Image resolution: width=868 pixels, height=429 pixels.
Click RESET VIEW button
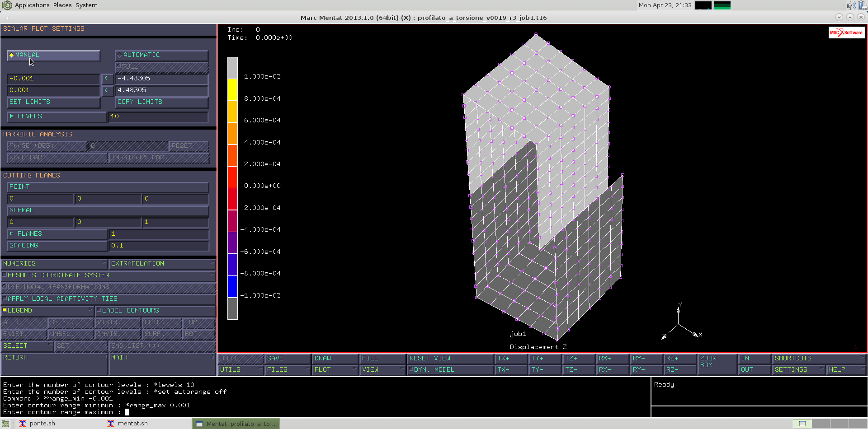[450, 359]
